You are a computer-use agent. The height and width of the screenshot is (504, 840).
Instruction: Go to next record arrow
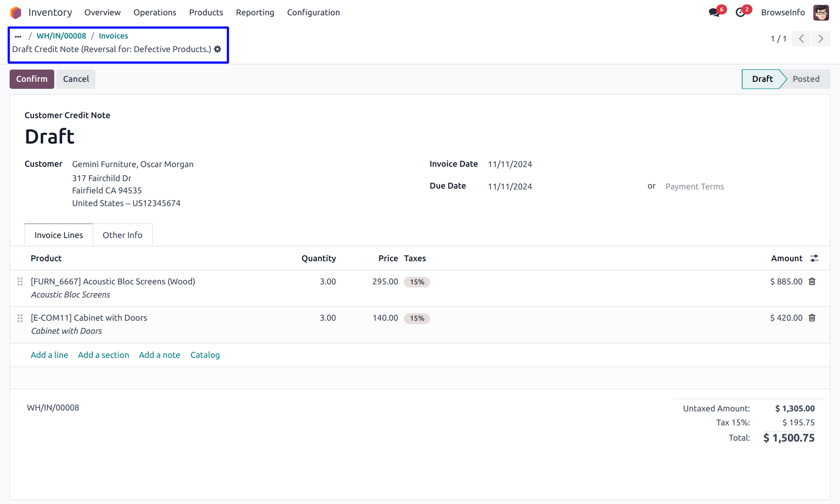pyautogui.click(x=821, y=38)
